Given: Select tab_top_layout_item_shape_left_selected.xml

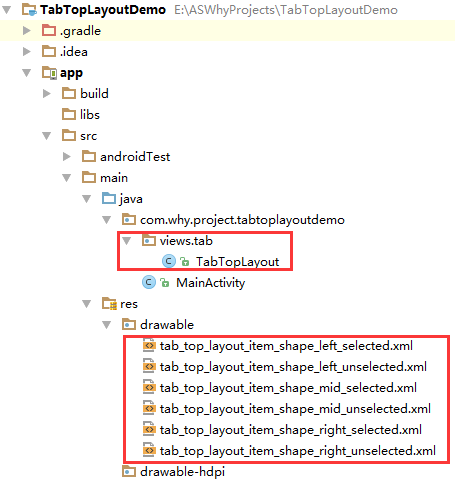Looking at the screenshot, I should (286, 346).
